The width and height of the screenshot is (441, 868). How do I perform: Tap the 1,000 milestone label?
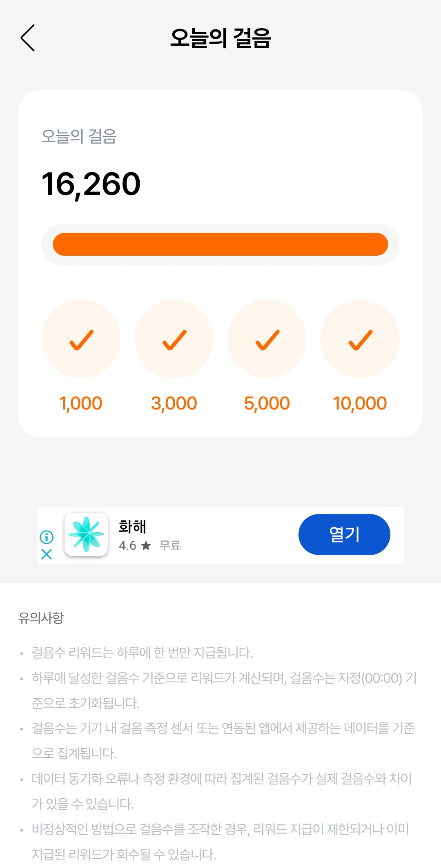[x=81, y=403]
